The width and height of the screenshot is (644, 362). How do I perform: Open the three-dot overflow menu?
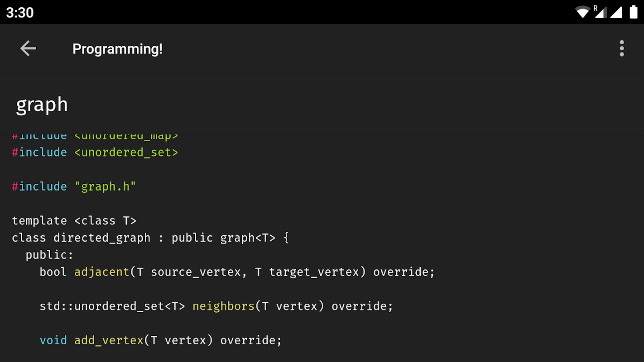[621, 48]
